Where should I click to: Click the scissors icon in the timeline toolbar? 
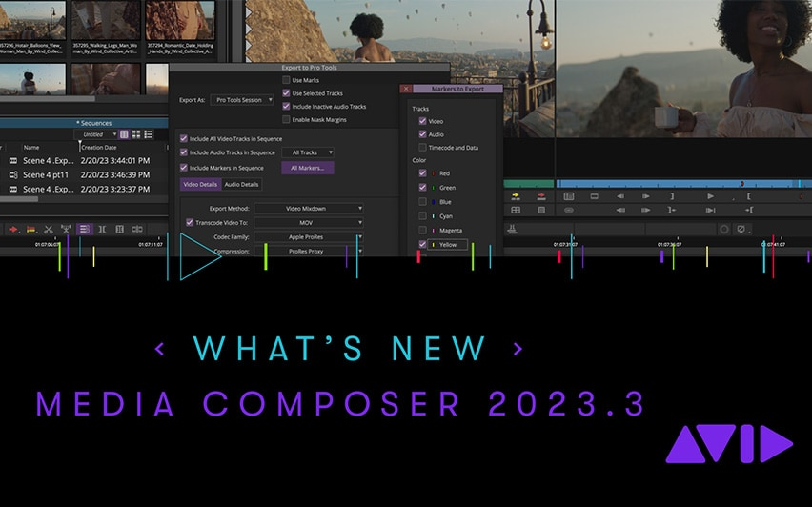pyautogui.click(x=49, y=229)
